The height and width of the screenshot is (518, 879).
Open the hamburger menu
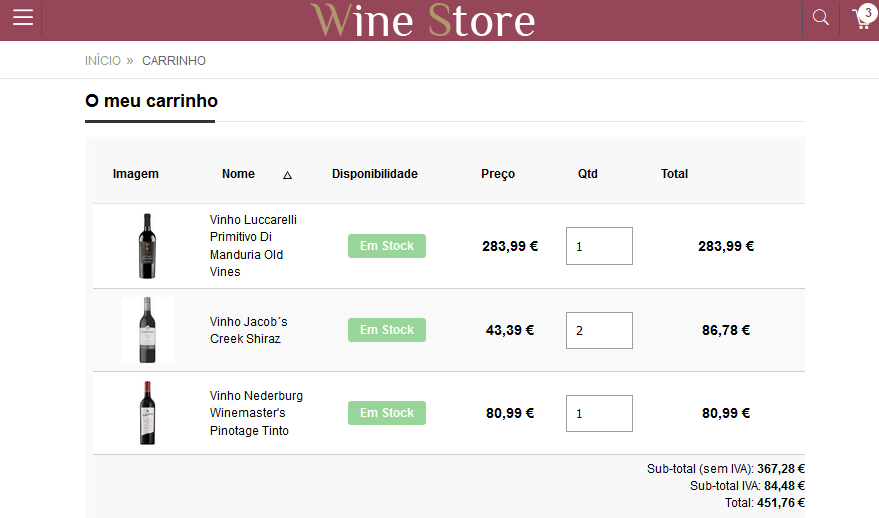tap(22, 18)
